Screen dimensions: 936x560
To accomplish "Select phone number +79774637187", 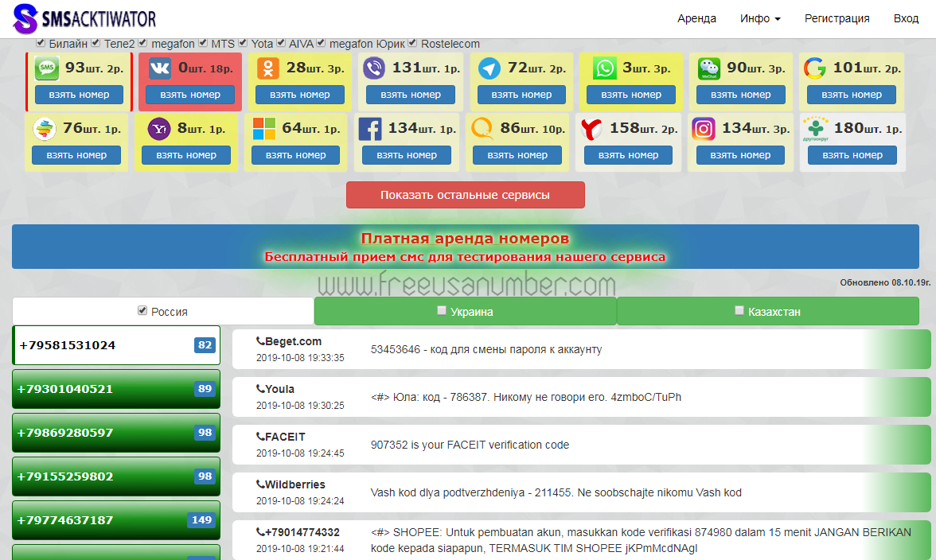I will click(x=116, y=520).
